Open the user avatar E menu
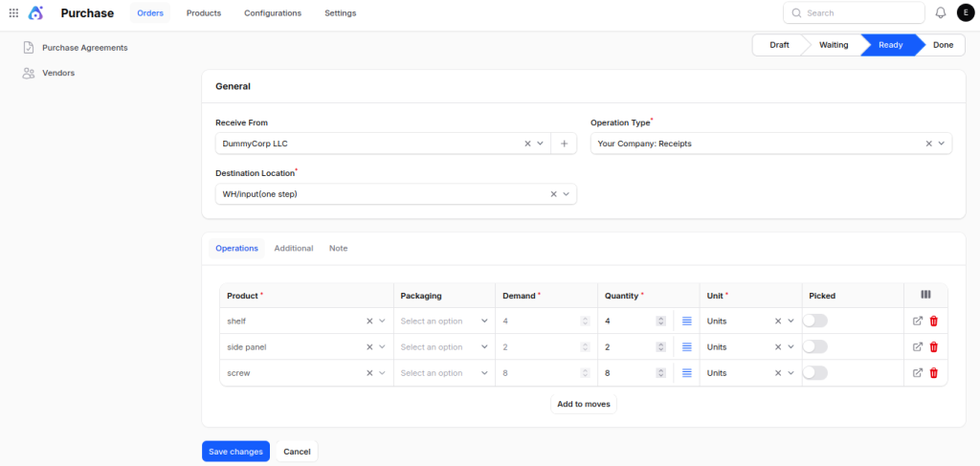This screenshot has height=466, width=980. click(966, 12)
